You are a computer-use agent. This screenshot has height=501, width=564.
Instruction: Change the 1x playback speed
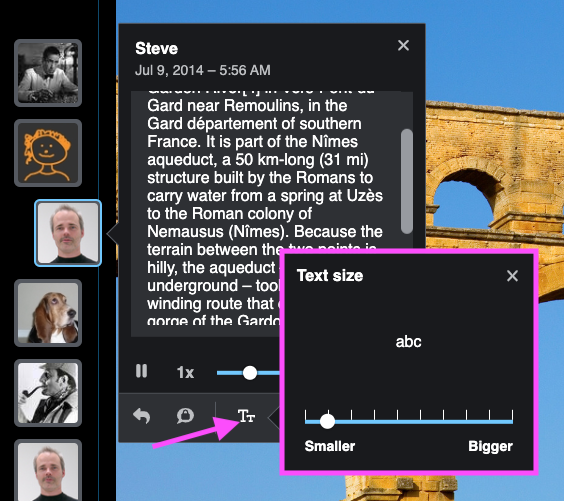point(185,372)
